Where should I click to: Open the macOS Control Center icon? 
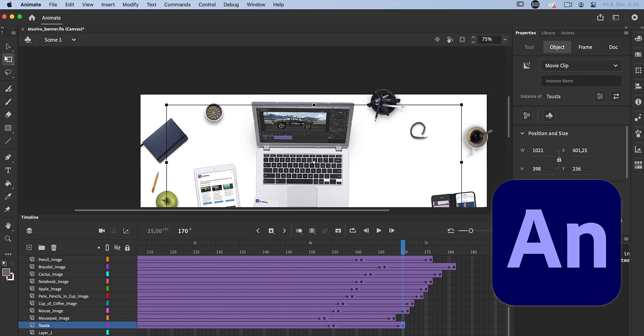(x=593, y=4)
